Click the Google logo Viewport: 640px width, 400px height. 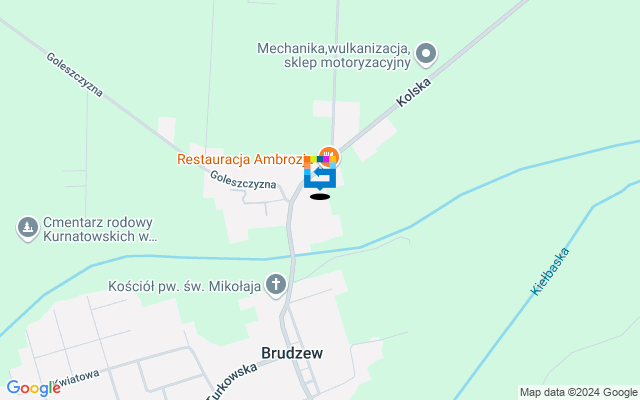coord(33,388)
